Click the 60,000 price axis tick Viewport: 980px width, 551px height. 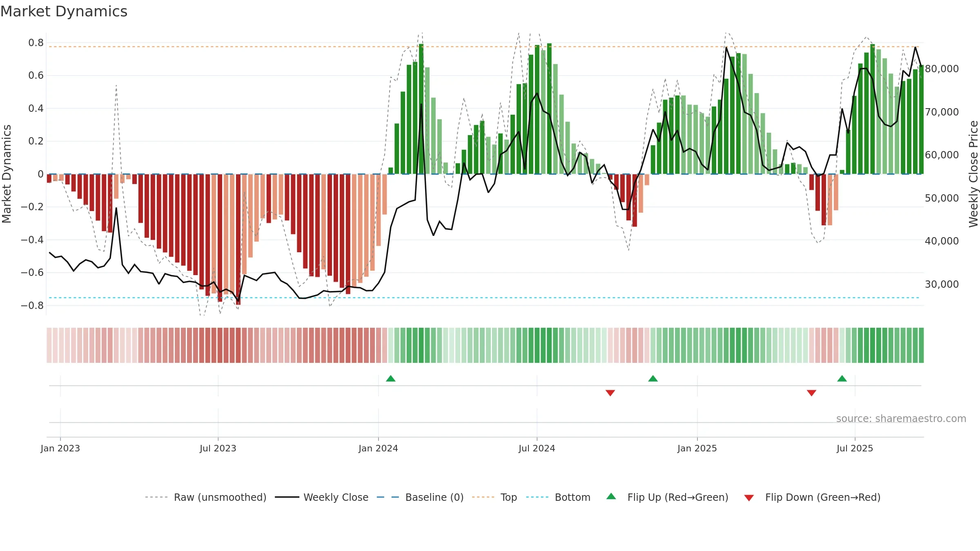(942, 155)
